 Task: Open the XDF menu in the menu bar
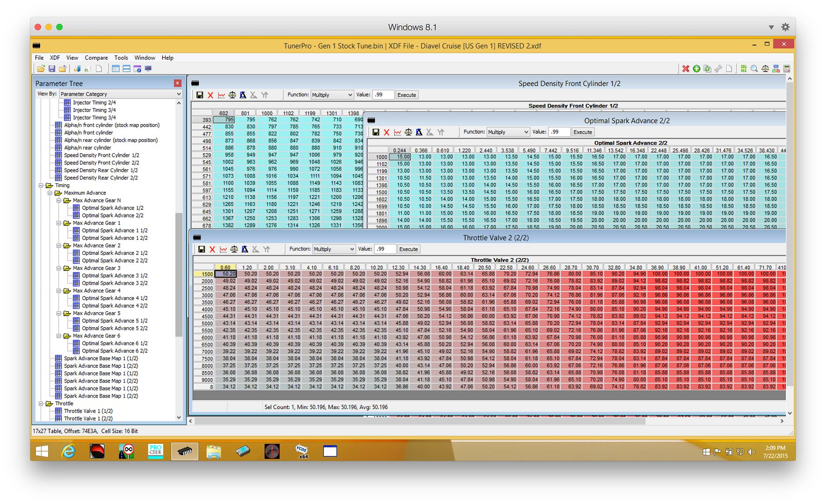(x=54, y=57)
